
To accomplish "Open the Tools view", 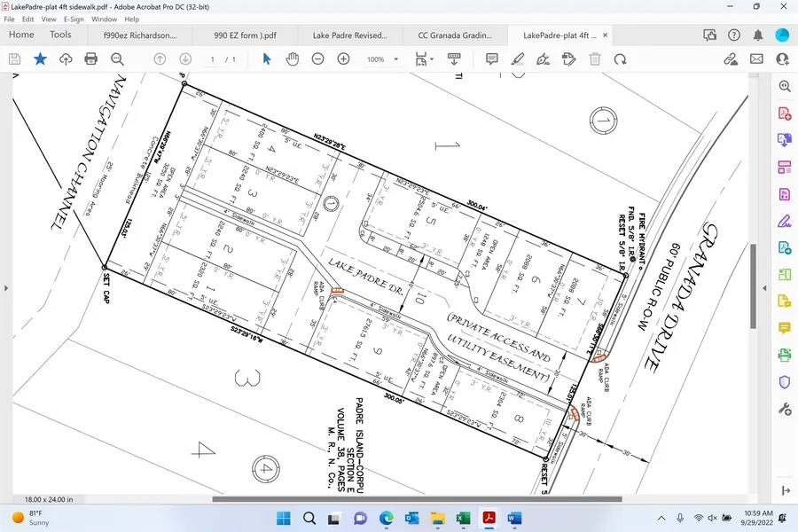I will coord(60,35).
